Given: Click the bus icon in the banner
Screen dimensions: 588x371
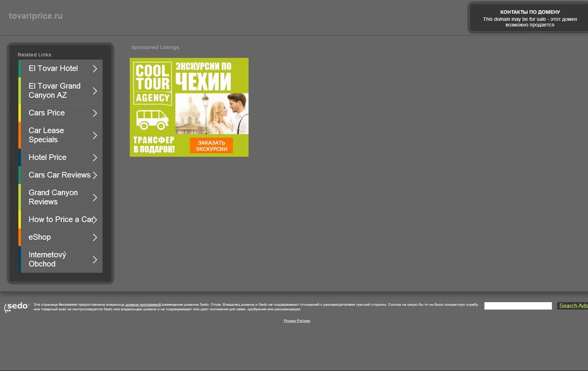Looking at the screenshot, I should 152,120.
